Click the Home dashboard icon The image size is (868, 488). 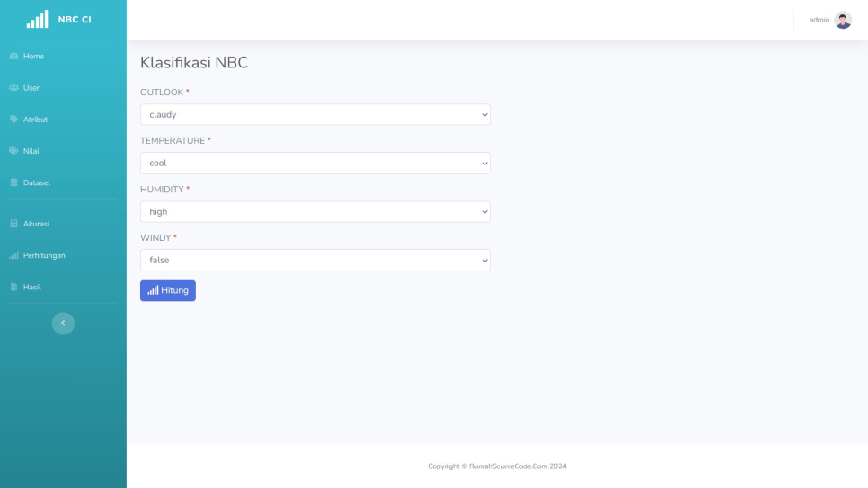(13, 56)
